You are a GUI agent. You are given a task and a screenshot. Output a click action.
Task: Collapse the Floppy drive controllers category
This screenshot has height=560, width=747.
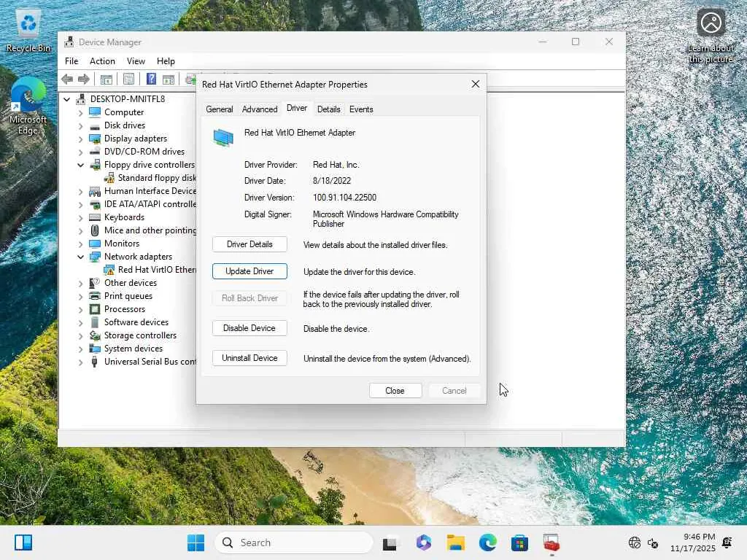(x=80, y=165)
